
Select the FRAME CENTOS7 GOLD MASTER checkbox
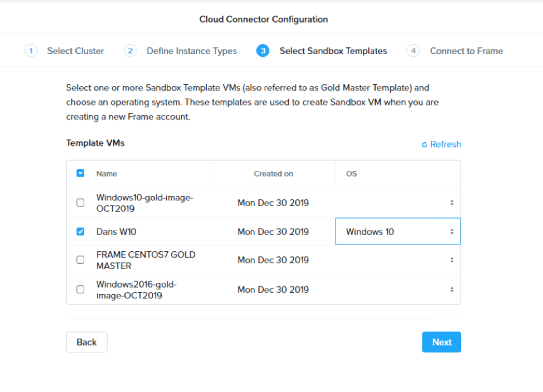pyautogui.click(x=80, y=260)
